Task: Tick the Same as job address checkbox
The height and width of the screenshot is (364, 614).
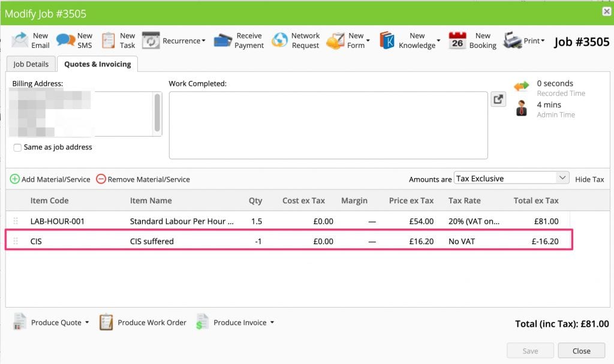Action: pyautogui.click(x=17, y=148)
